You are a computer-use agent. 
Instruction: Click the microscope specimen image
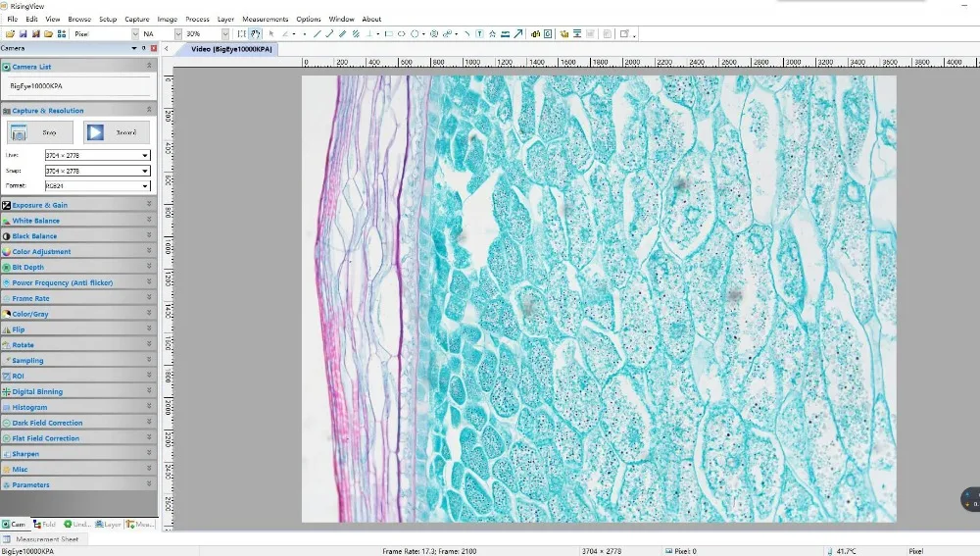point(599,299)
